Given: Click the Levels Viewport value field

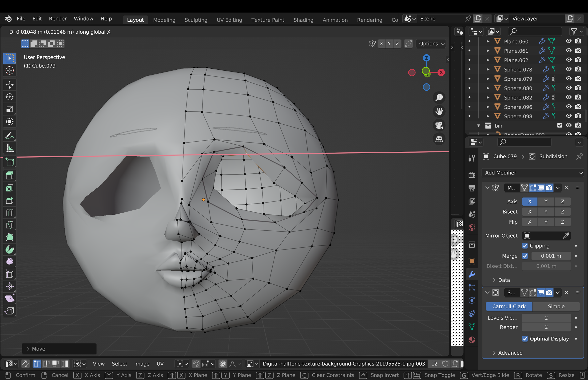Looking at the screenshot, I should click(546, 318).
